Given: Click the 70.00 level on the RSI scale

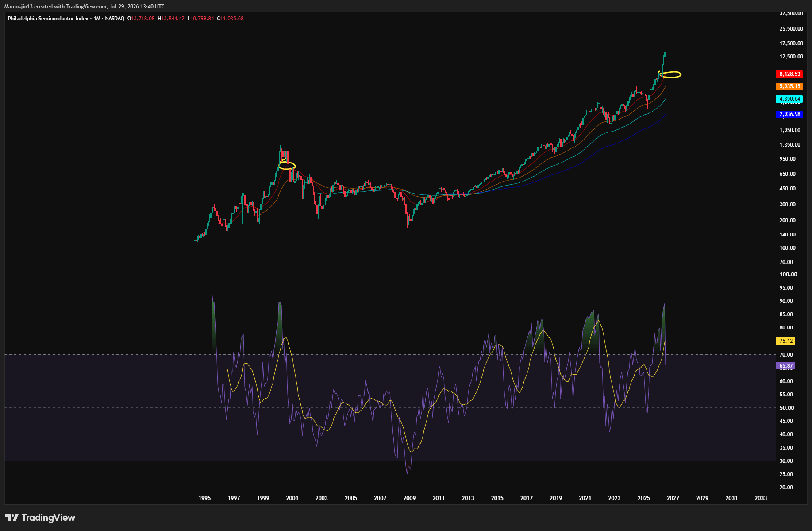Looking at the screenshot, I should (x=786, y=355).
